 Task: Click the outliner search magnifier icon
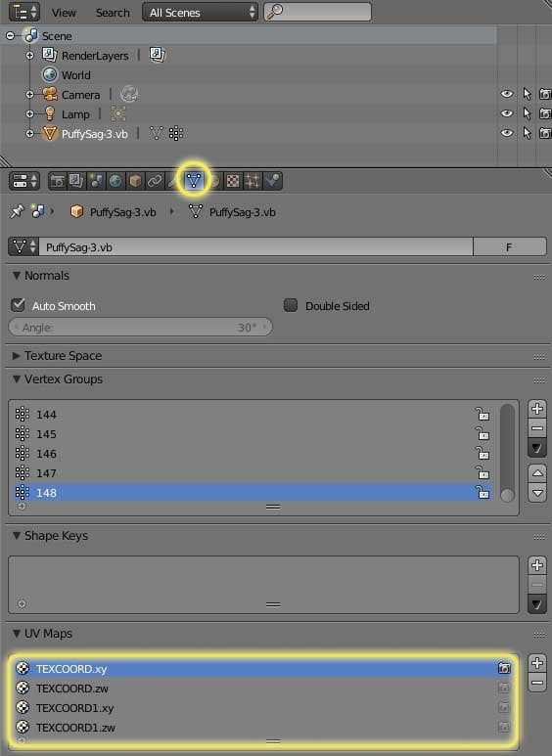275,12
